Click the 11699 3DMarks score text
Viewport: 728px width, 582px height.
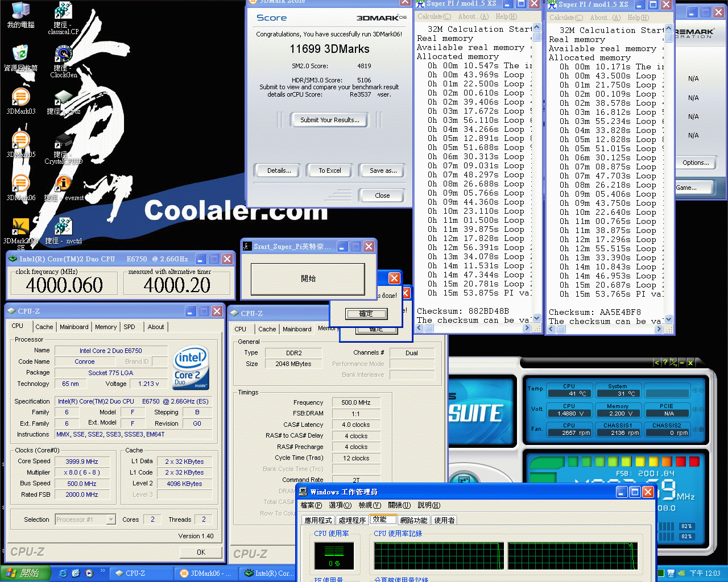(x=330, y=49)
